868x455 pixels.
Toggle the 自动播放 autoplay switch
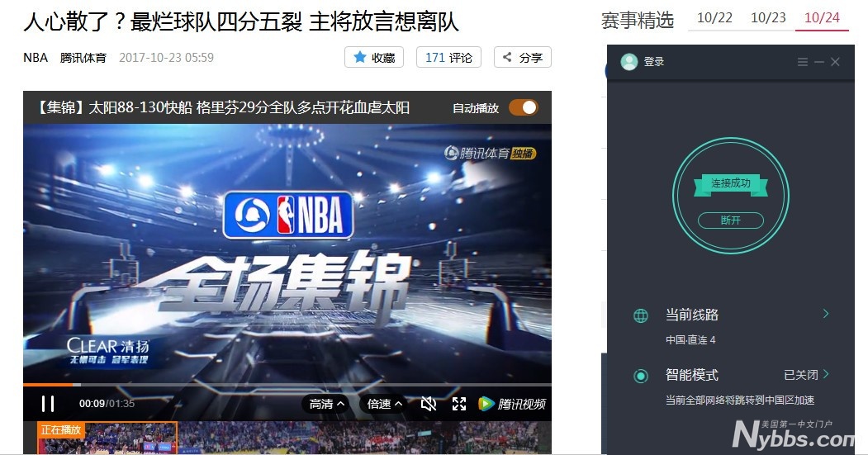(523, 107)
